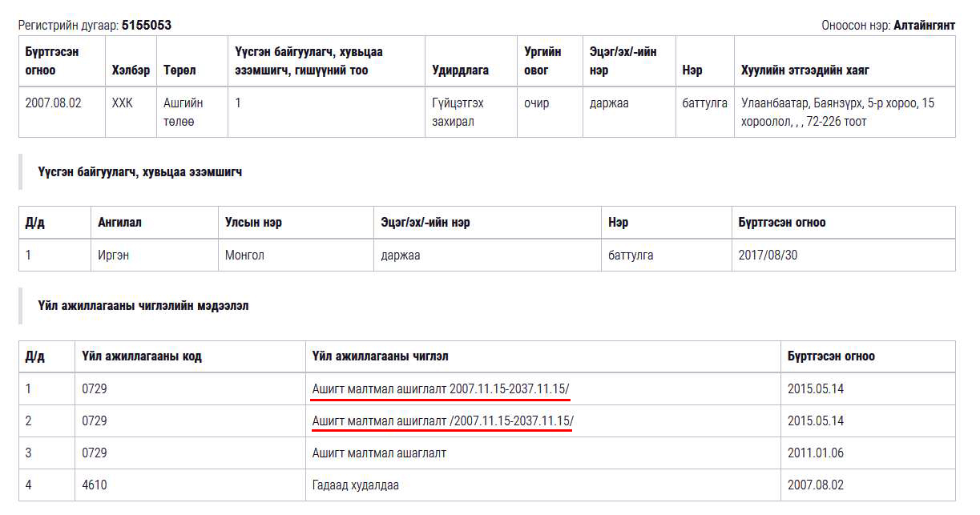The width and height of the screenshot is (980, 515).
Task: Select the Гүйцэтгэх захирал management cell
Action: [x=458, y=112]
